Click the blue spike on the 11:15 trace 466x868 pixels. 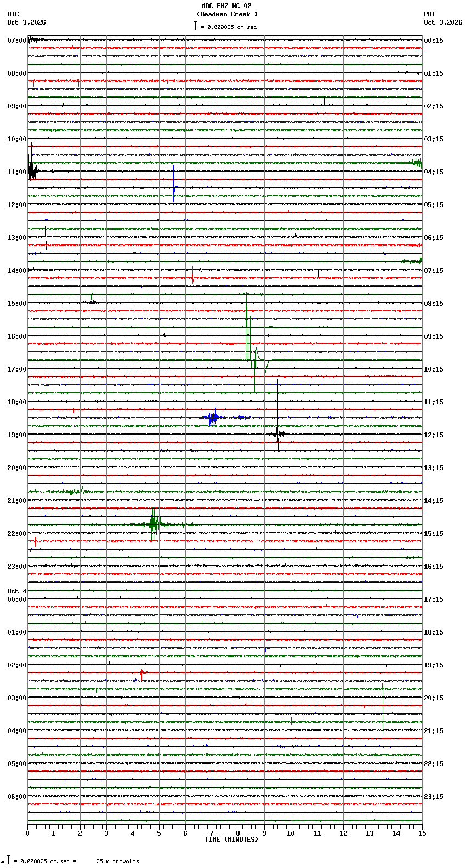coord(174,185)
